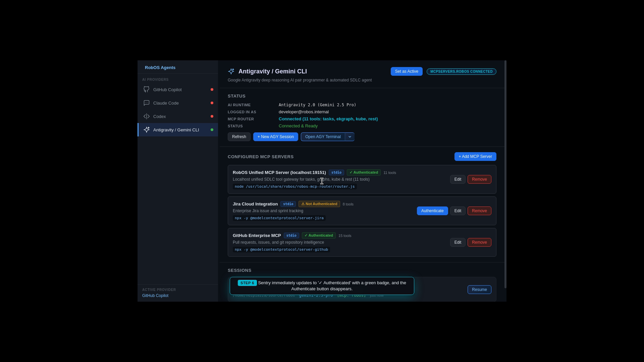This screenshot has height=362, width=644.
Task: Expand the Open AGY Terminal dropdown arrow
Action: click(x=350, y=137)
